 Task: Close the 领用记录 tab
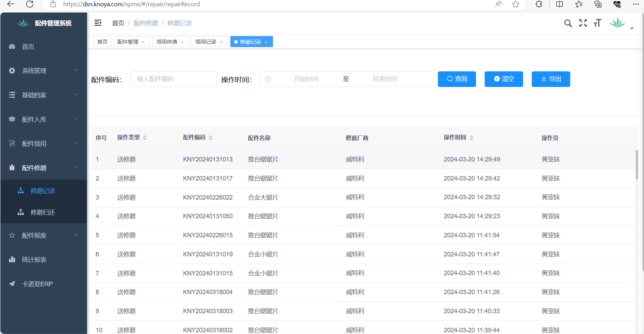(221, 42)
